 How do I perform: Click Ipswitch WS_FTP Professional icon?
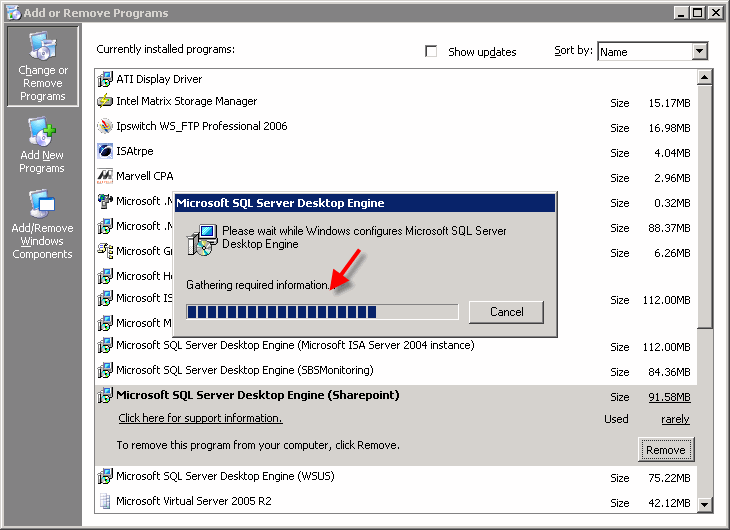tap(105, 126)
